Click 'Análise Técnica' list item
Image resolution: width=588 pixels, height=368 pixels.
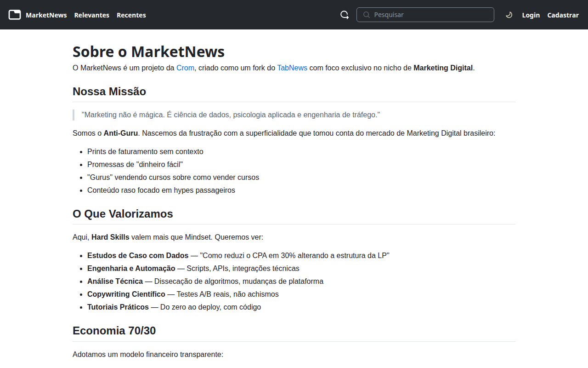tap(205, 281)
